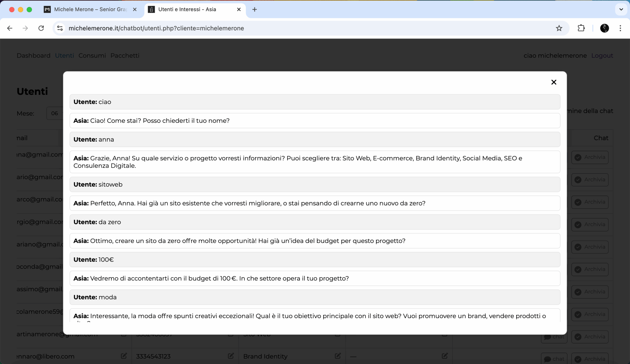The width and height of the screenshot is (630, 364).
Task: Select Asia's message about existing site
Action: coord(315,203)
